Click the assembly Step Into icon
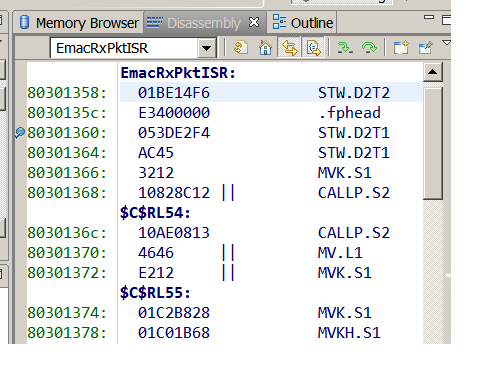The image size is (490, 368). [345, 48]
